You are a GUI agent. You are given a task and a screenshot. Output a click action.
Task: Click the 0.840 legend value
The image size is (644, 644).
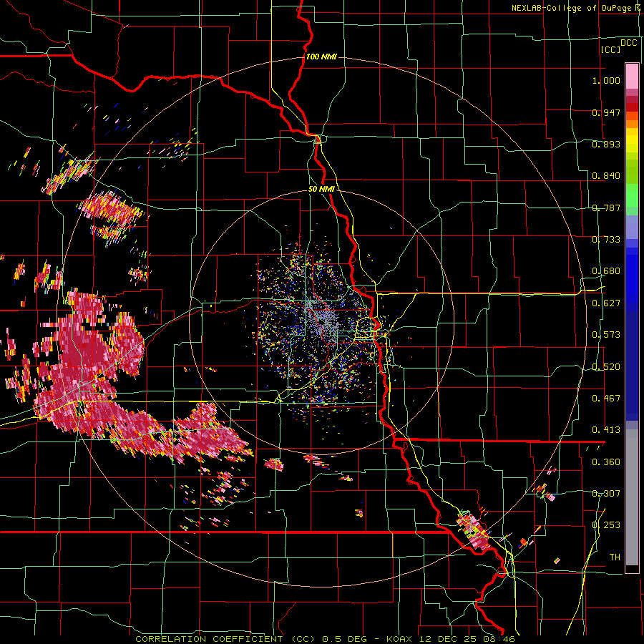[606, 176]
